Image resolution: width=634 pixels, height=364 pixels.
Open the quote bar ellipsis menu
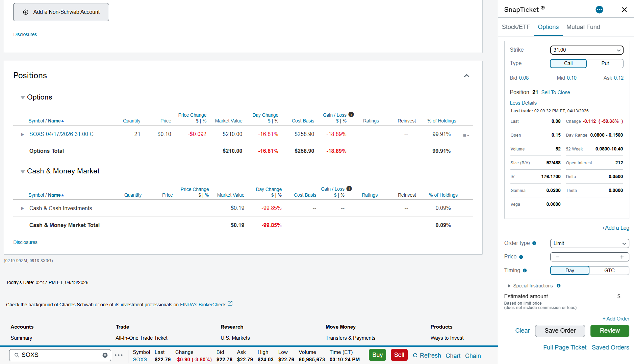click(x=119, y=355)
